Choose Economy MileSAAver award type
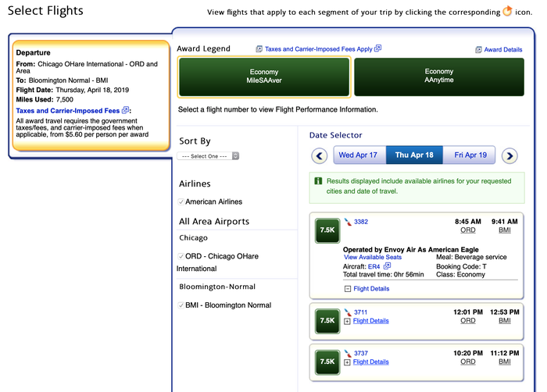Viewport: 547px width, 392px height. pos(264,77)
